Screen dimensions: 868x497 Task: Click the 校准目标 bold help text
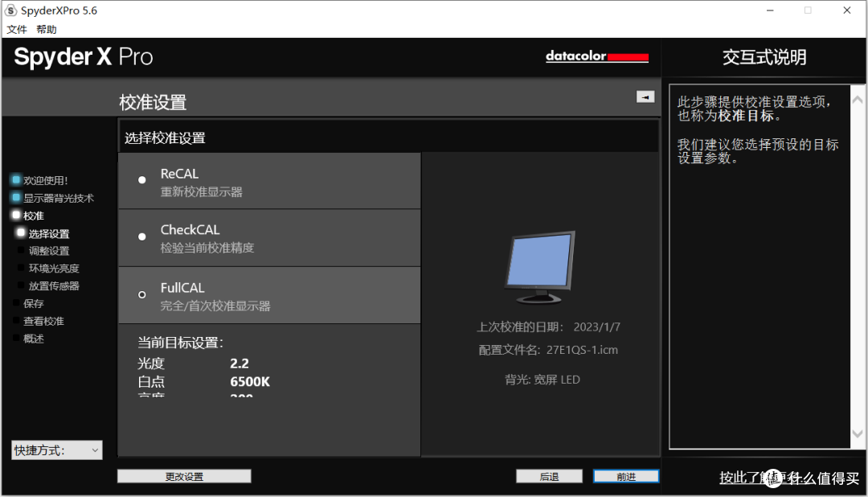click(x=745, y=116)
